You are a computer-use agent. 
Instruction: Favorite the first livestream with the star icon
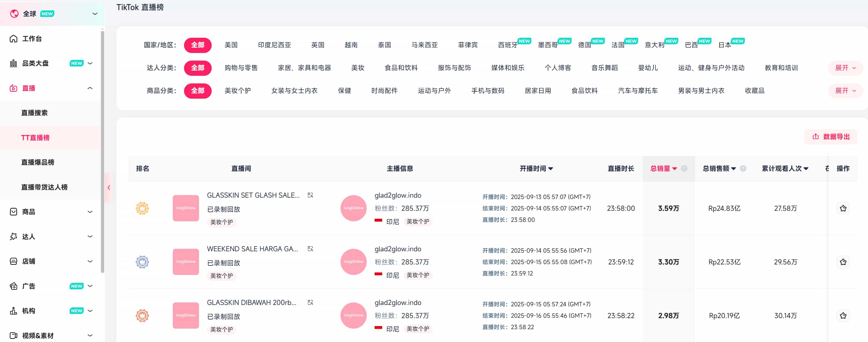point(843,208)
